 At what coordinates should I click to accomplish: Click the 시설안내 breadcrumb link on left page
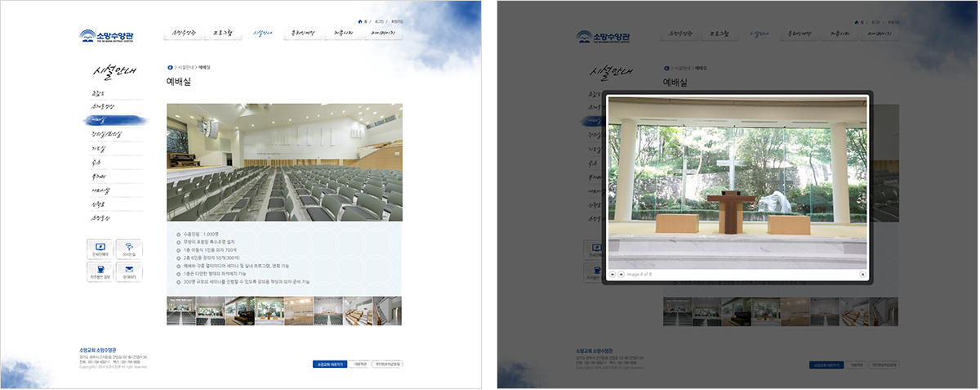pyautogui.click(x=185, y=67)
